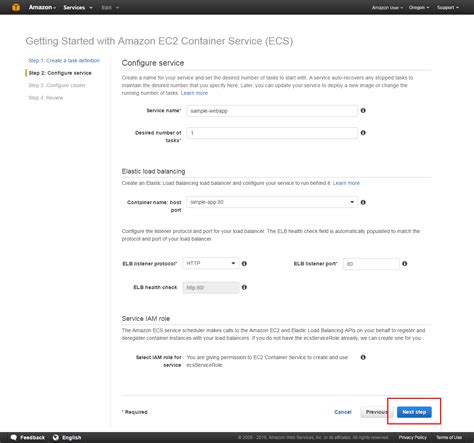
Task: Click Learn more under Configure service
Action: pyautogui.click(x=194, y=93)
